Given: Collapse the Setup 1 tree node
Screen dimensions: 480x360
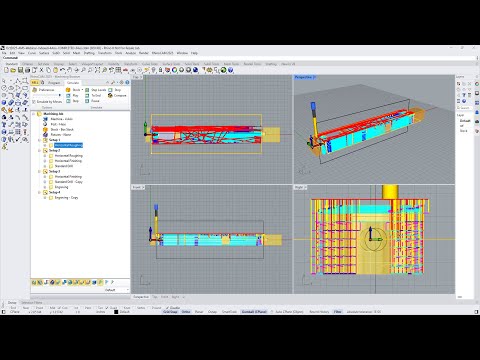Looking at the screenshot, I should pyautogui.click(x=40, y=140).
